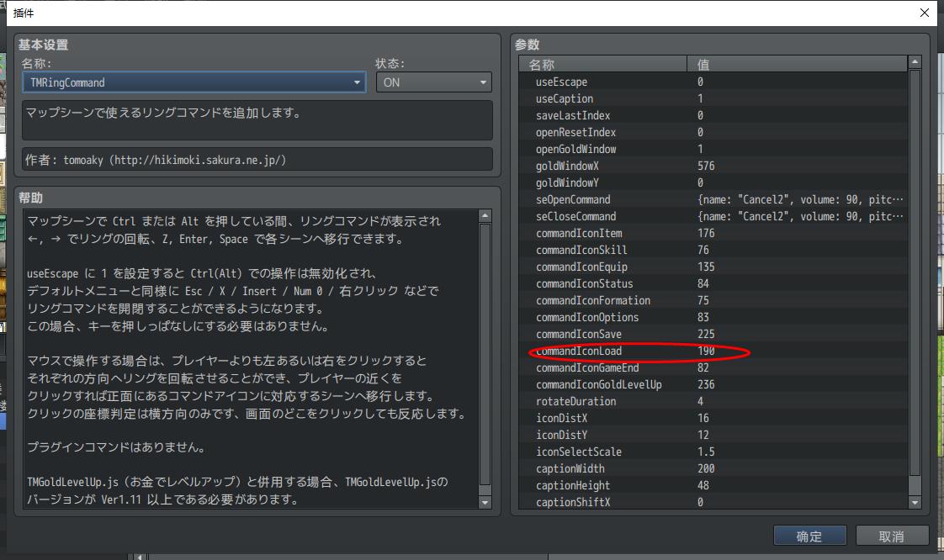Screen dimensions: 944x560
Task: Select the commandIconGameEnd parameter row
Action: coord(713,368)
